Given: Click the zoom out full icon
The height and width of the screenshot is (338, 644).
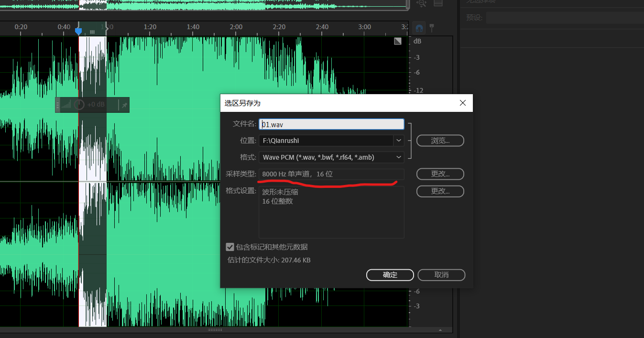Looking at the screenshot, I should (421, 3).
